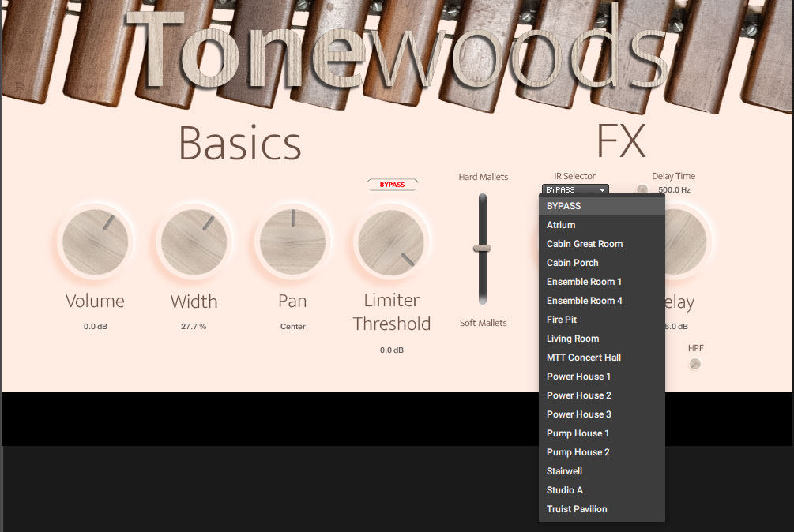Viewport: 794px width, 532px height.
Task: Click the Pan knob
Action: pyautogui.click(x=292, y=242)
